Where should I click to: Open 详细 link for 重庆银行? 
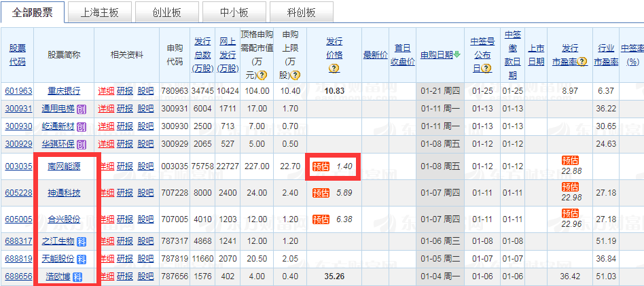click(x=105, y=91)
